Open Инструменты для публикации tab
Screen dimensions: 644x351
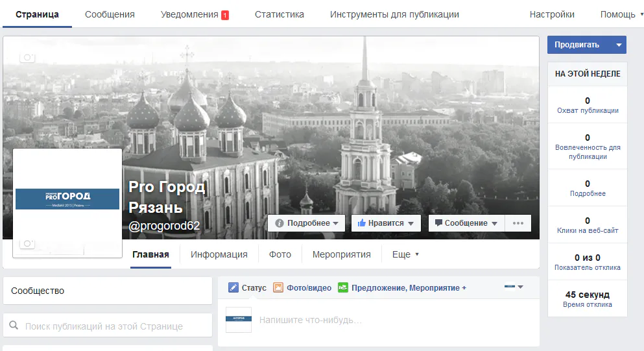click(394, 14)
